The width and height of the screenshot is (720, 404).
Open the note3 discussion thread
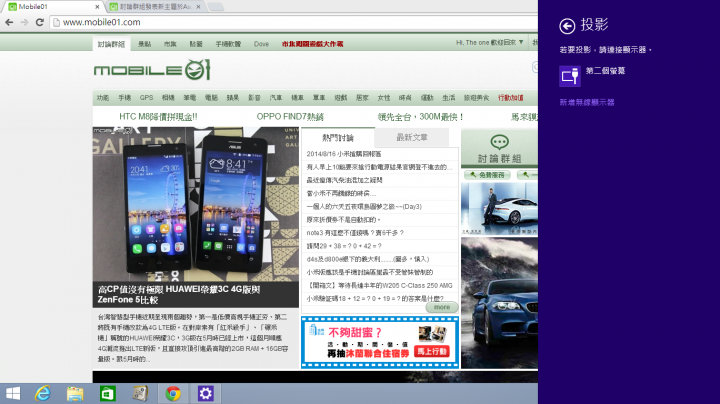pyautogui.click(x=355, y=233)
